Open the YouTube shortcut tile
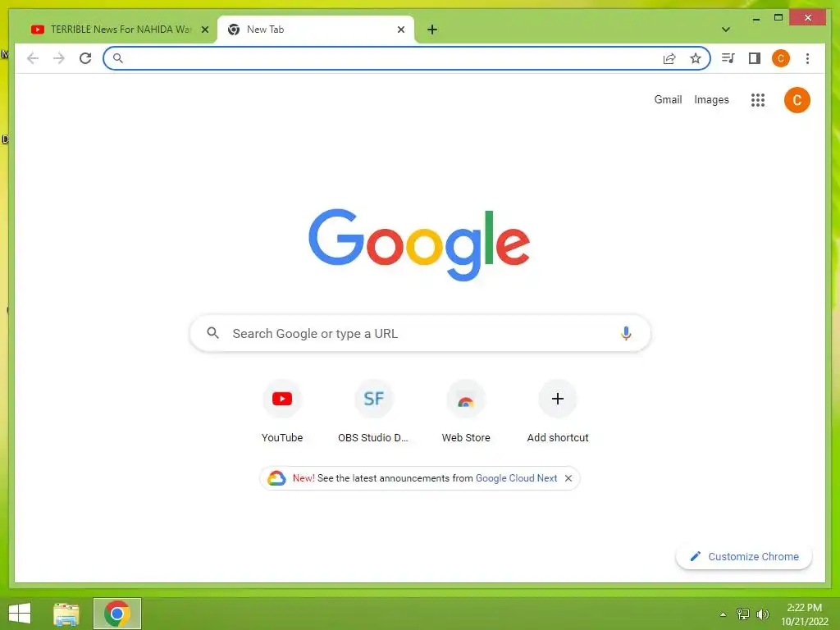This screenshot has width=840, height=630. (x=282, y=412)
